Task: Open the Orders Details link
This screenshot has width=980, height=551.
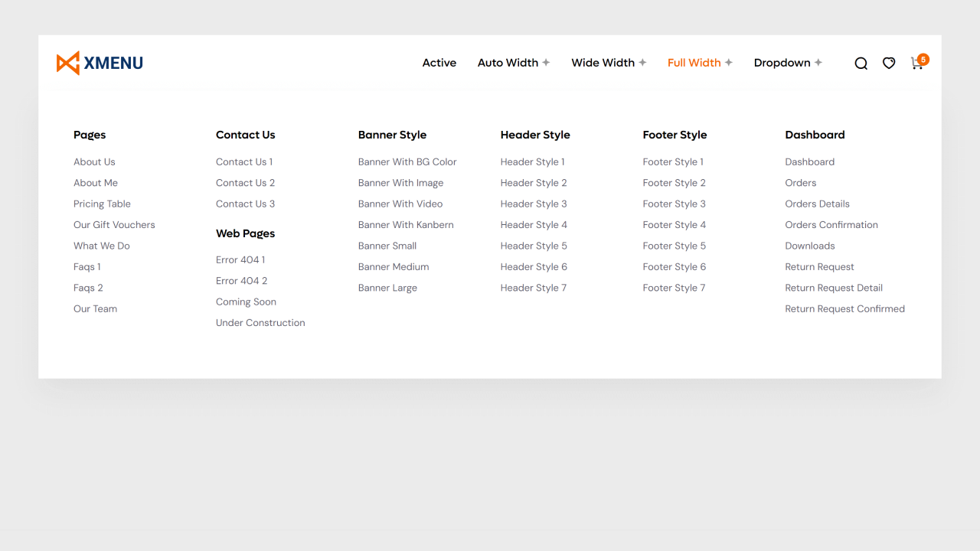Action: click(x=817, y=204)
